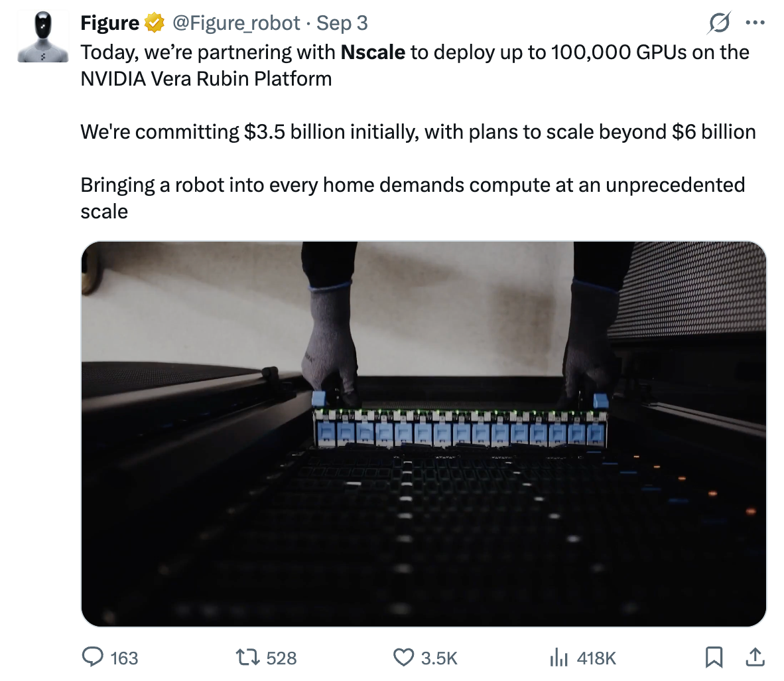Click the 528 reposts count
784x681 pixels.
click(281, 658)
